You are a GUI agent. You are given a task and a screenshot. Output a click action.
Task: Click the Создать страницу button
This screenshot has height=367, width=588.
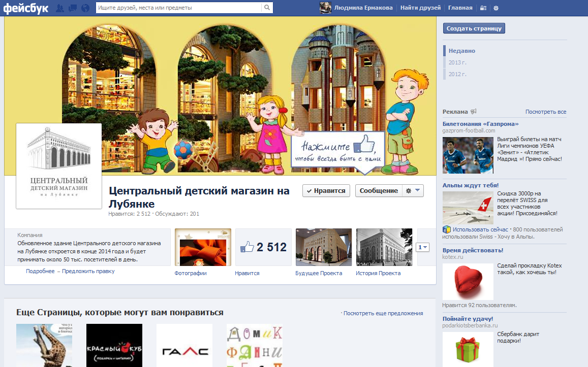tap(474, 28)
